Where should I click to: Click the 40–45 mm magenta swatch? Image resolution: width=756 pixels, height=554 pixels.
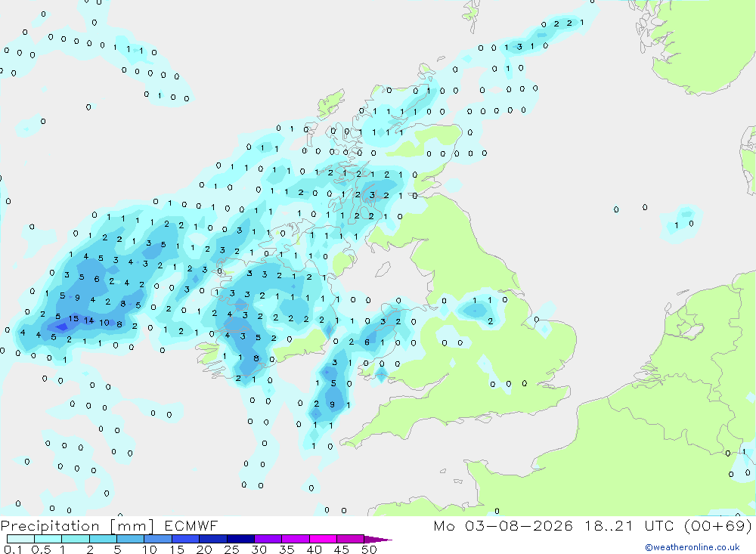[x=323, y=539]
